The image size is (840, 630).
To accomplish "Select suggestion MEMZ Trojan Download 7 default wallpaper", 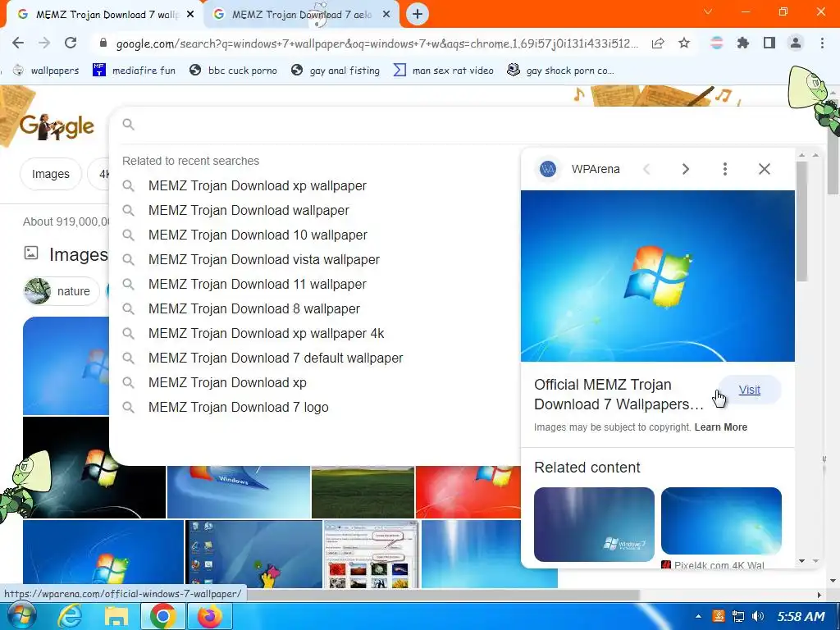I will point(276,358).
